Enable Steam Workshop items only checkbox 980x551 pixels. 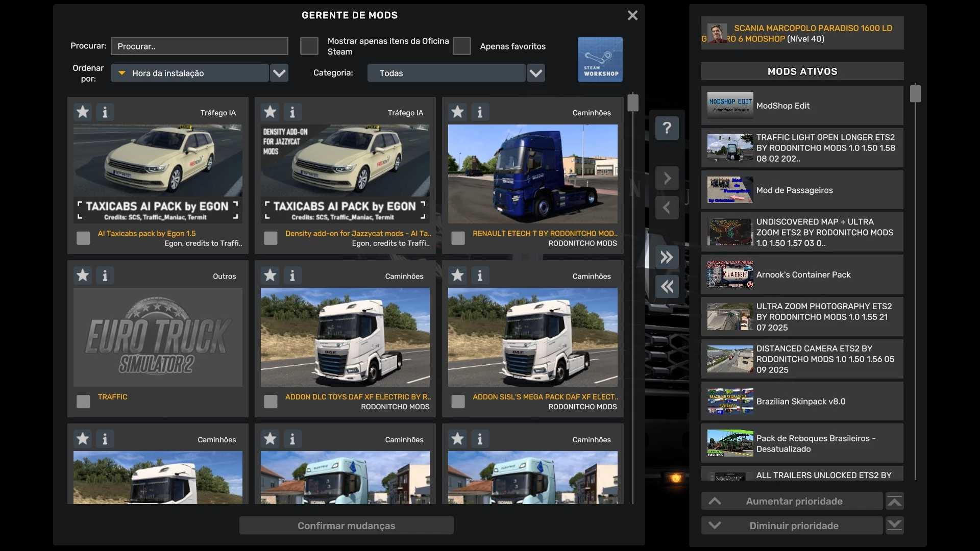click(309, 46)
